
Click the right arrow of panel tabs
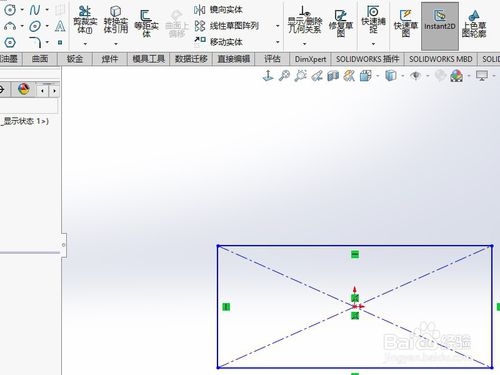54,91
